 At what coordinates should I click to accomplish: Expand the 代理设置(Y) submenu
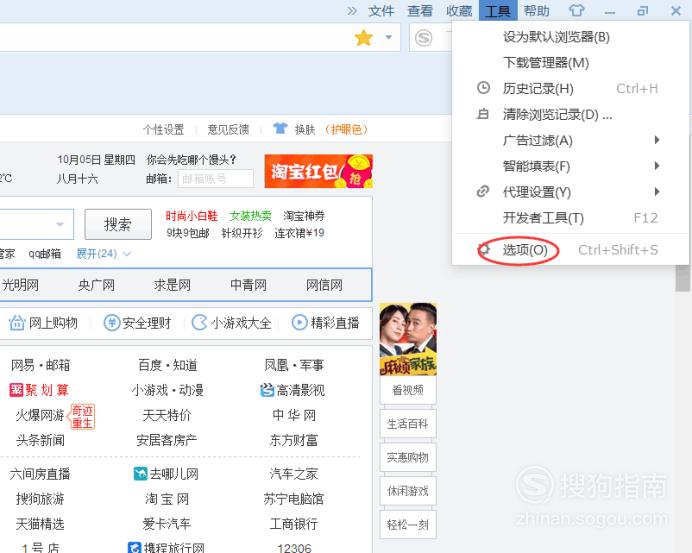point(570,192)
